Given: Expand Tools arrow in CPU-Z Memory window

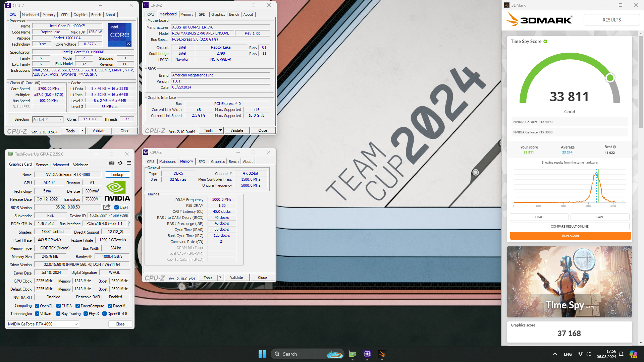Looking at the screenshot, I should click(220, 278).
